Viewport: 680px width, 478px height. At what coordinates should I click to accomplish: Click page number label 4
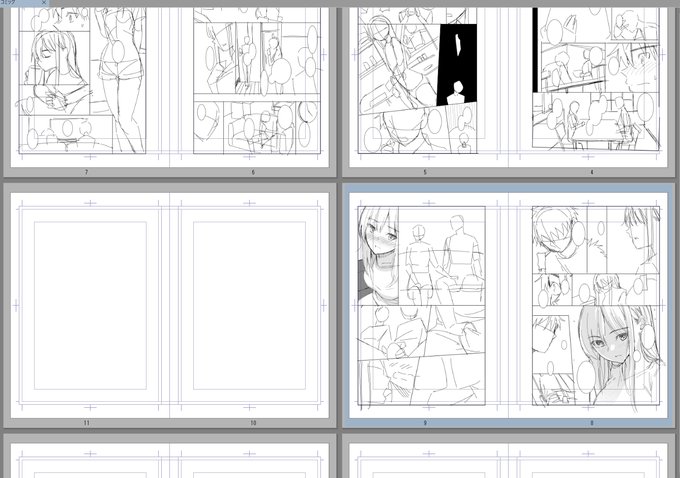(592, 172)
